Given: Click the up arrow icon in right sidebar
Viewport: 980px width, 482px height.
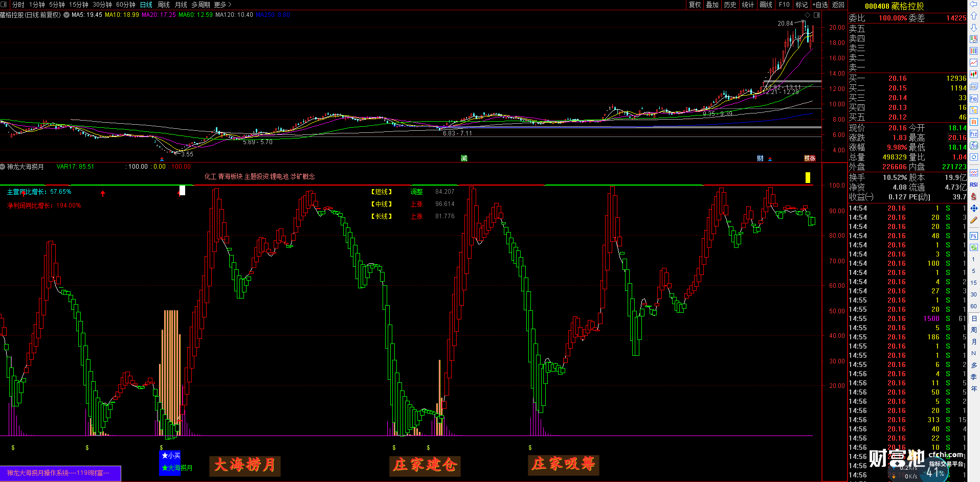Looking at the screenshot, I should pyautogui.click(x=973, y=16).
